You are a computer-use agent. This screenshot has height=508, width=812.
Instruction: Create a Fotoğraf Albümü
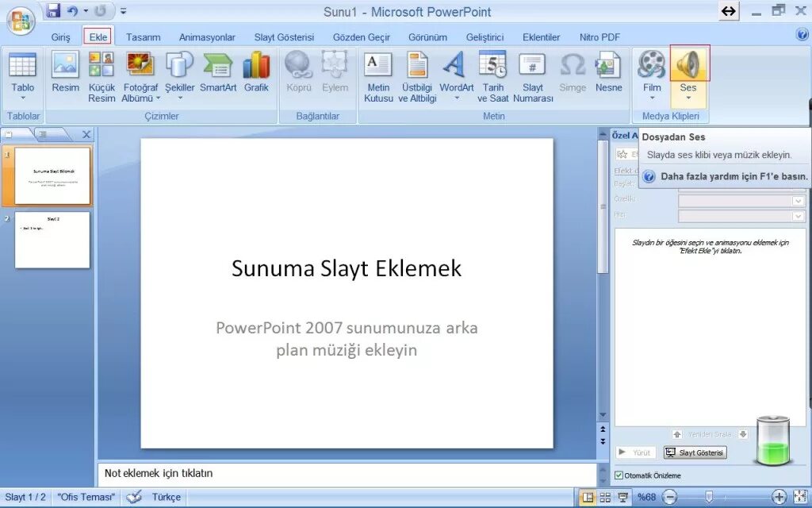pos(140,77)
